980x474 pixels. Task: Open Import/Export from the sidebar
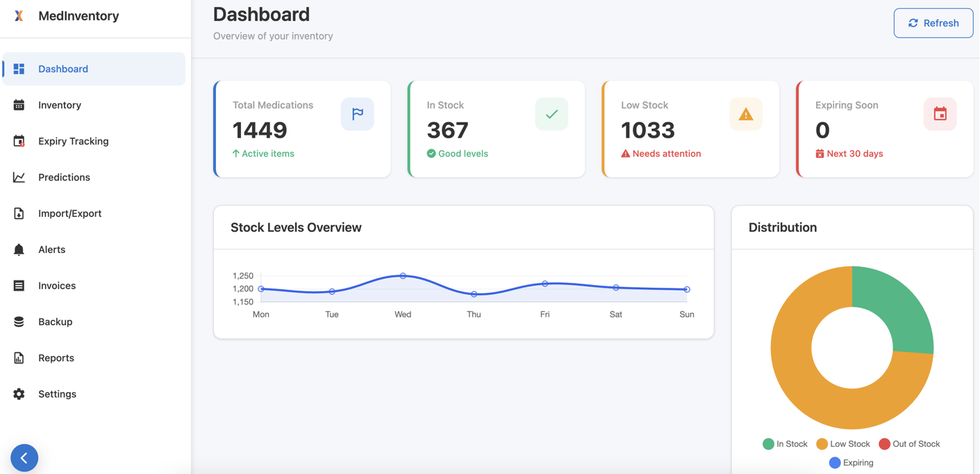(x=69, y=213)
